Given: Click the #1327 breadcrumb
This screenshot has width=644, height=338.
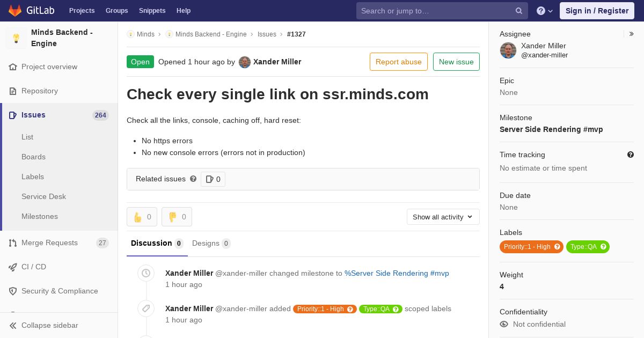Looking at the screenshot, I should tap(296, 34).
